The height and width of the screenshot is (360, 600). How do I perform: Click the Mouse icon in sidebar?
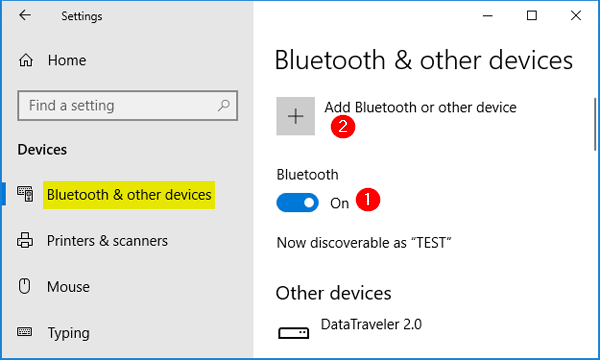point(24,286)
